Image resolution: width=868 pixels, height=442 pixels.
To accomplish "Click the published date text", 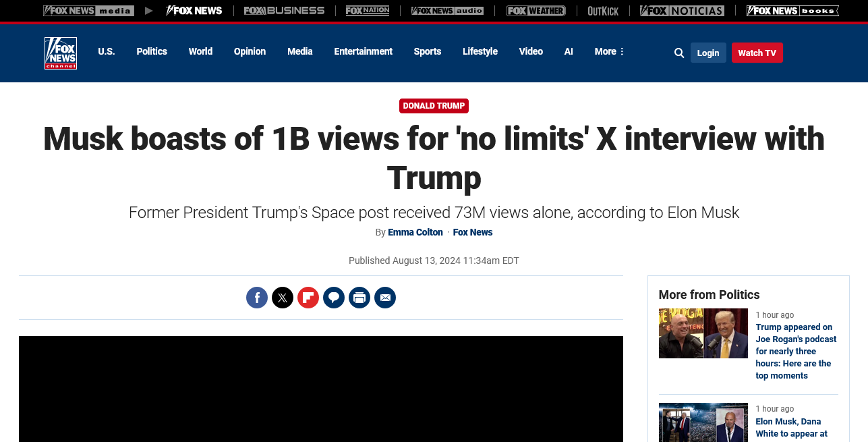I will coord(434,260).
